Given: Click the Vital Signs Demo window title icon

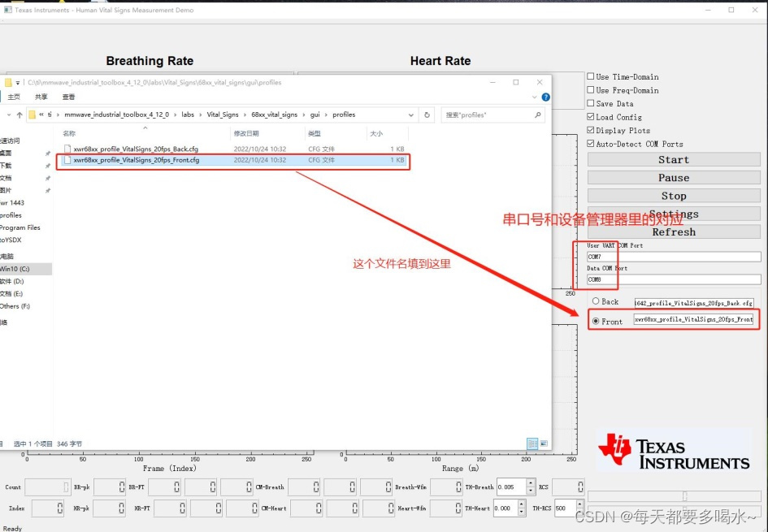Looking at the screenshot, I should [8, 10].
